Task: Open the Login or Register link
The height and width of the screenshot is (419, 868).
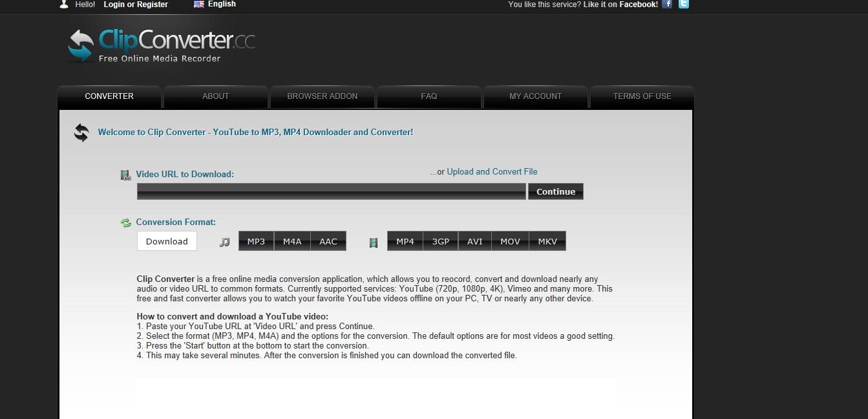Action: click(136, 5)
